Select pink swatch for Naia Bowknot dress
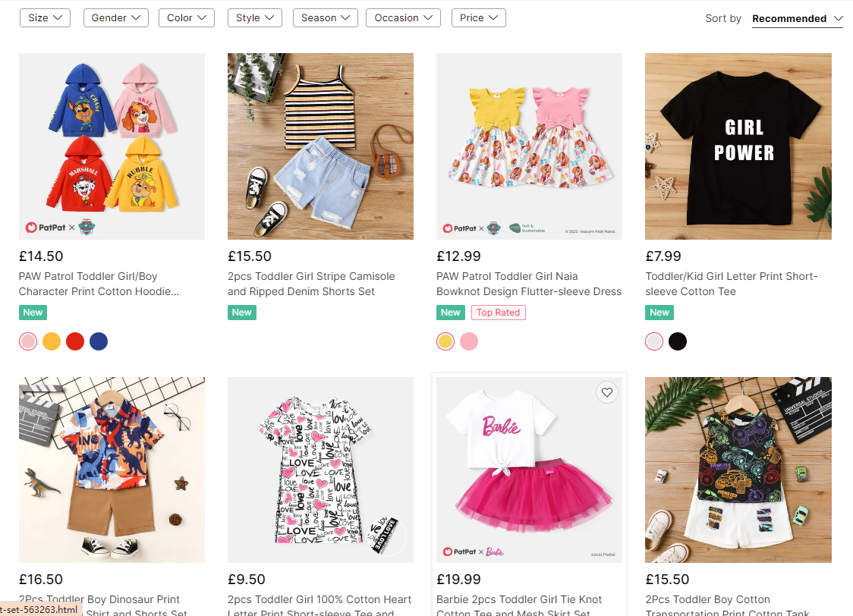 click(469, 341)
